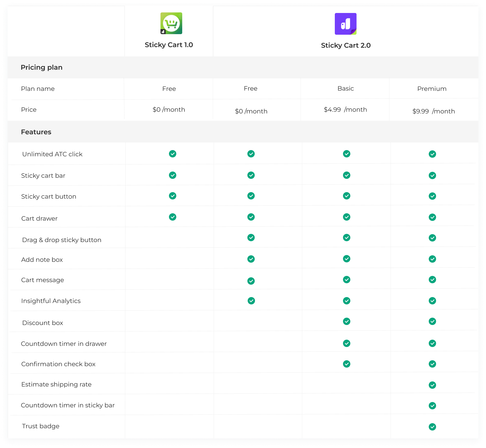Click Add note box checkmark in Basic column

pyautogui.click(x=347, y=259)
